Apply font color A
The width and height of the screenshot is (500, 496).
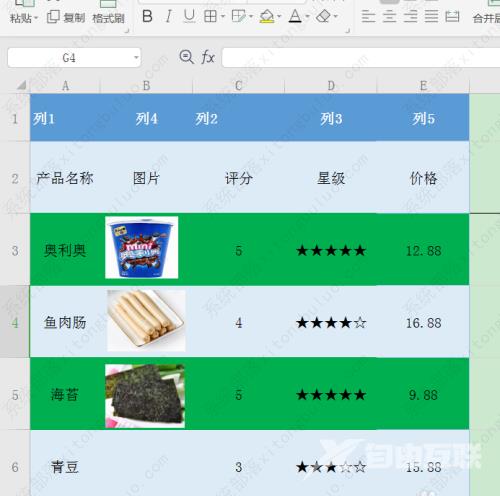pos(295,16)
